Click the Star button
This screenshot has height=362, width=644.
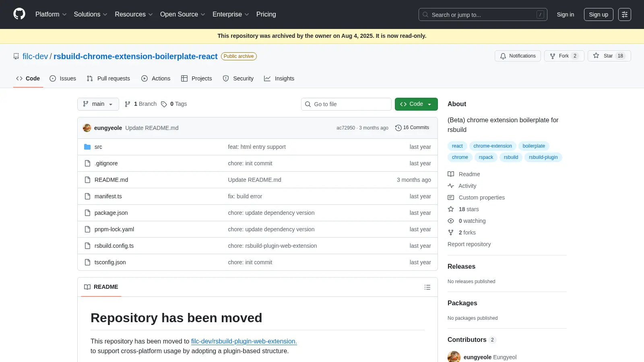(x=609, y=56)
